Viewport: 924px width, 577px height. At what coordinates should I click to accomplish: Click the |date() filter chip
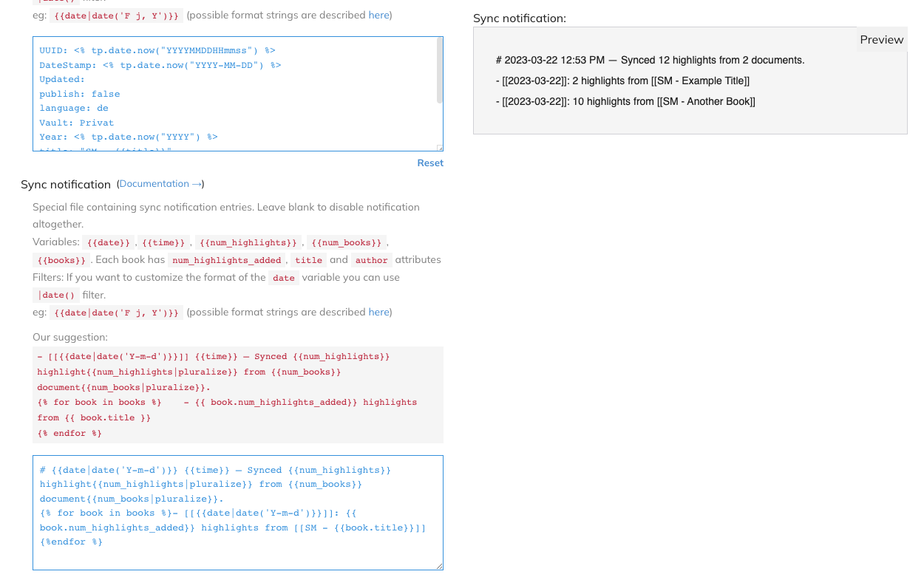click(56, 296)
